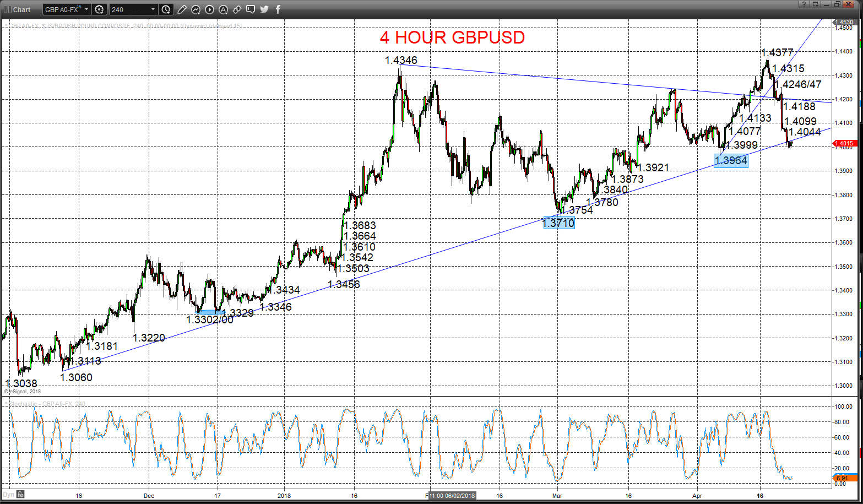Click the 1.3921 annotation label

click(x=653, y=167)
